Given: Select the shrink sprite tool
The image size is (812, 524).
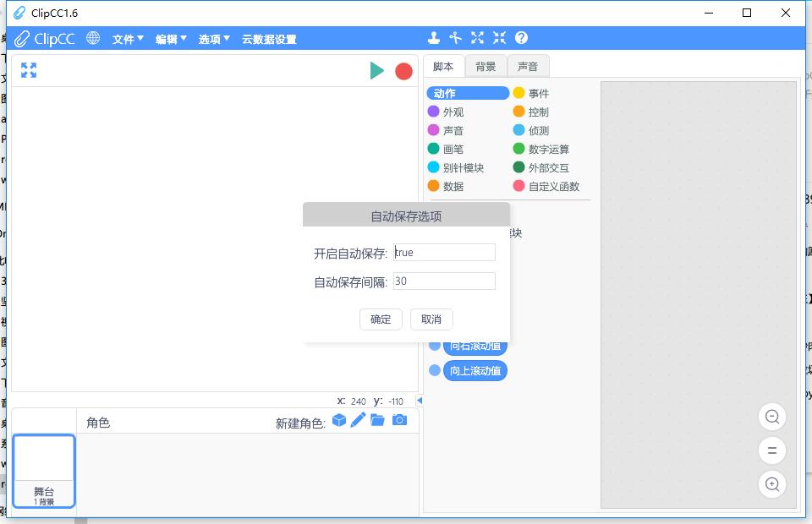Looking at the screenshot, I should pyautogui.click(x=499, y=38).
